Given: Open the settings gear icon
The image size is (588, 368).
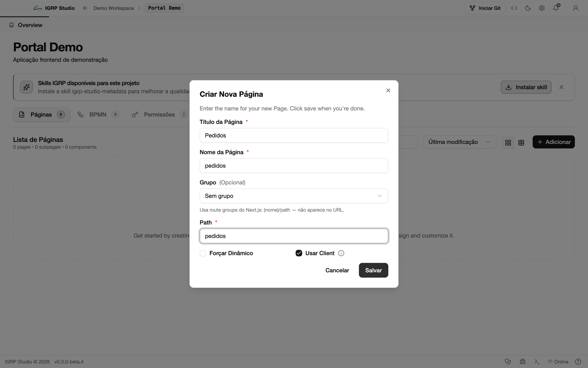Looking at the screenshot, I should click(542, 8).
